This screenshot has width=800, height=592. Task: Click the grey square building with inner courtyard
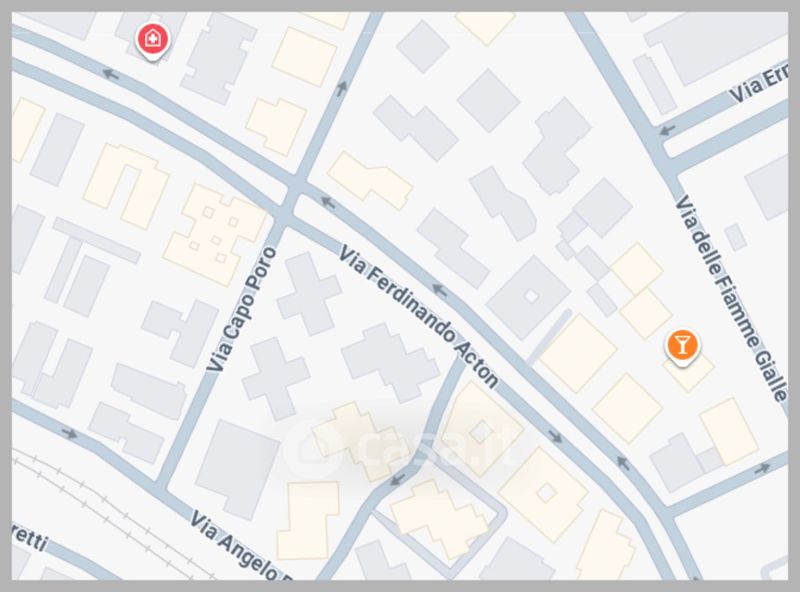click(x=529, y=298)
